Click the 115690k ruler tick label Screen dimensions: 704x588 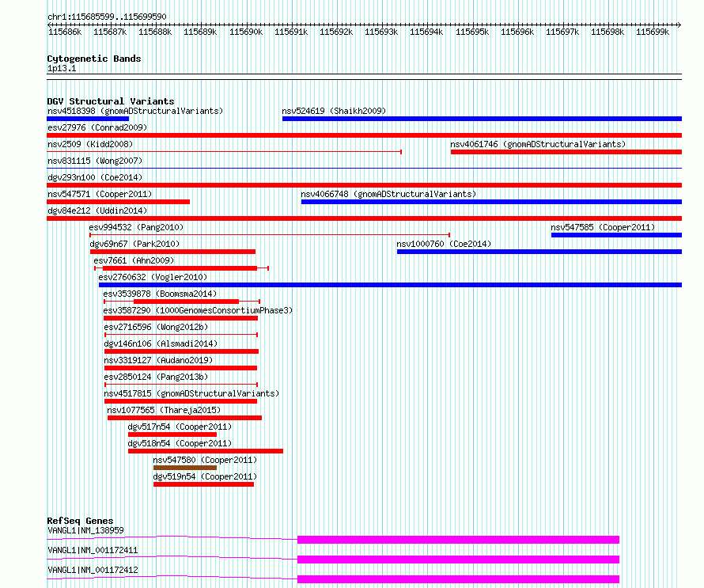(x=246, y=32)
